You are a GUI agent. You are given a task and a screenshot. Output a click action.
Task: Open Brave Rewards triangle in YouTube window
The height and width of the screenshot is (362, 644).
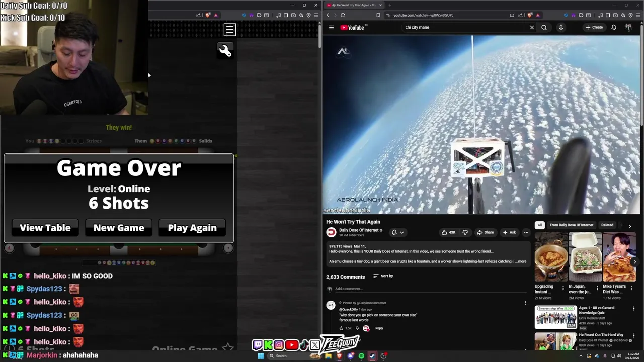tap(538, 15)
